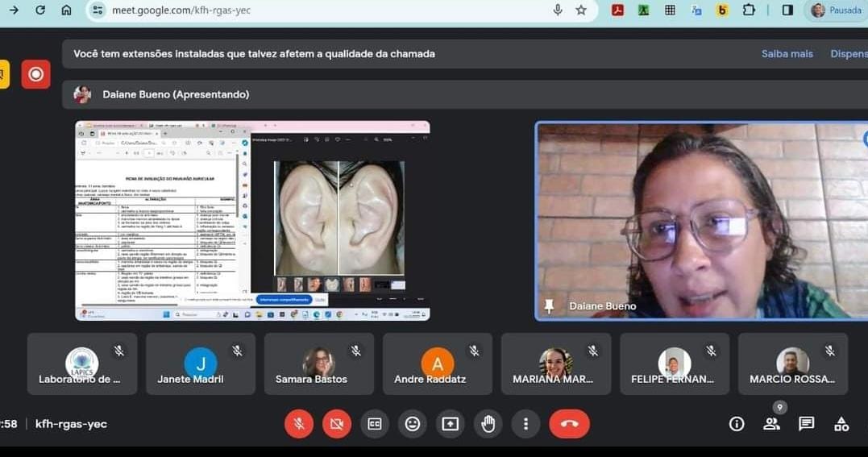
Task: Turn on the camera
Action: pyautogui.click(x=336, y=424)
